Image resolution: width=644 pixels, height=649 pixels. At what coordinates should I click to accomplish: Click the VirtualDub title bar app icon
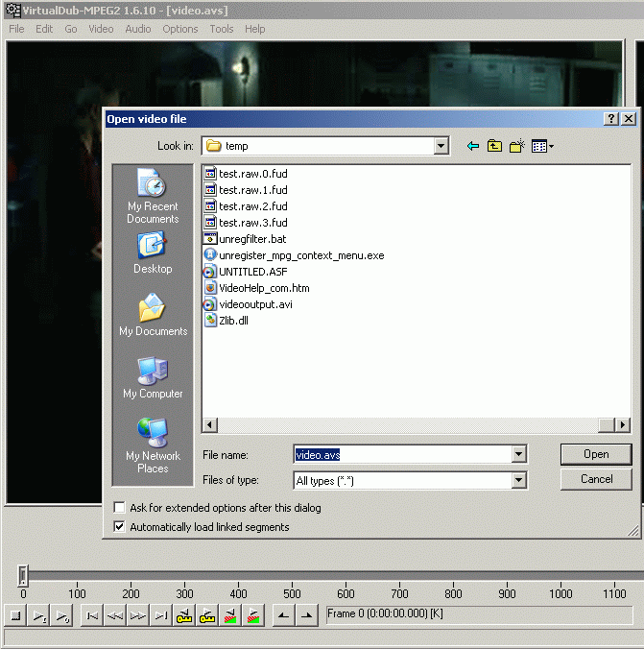click(12, 10)
